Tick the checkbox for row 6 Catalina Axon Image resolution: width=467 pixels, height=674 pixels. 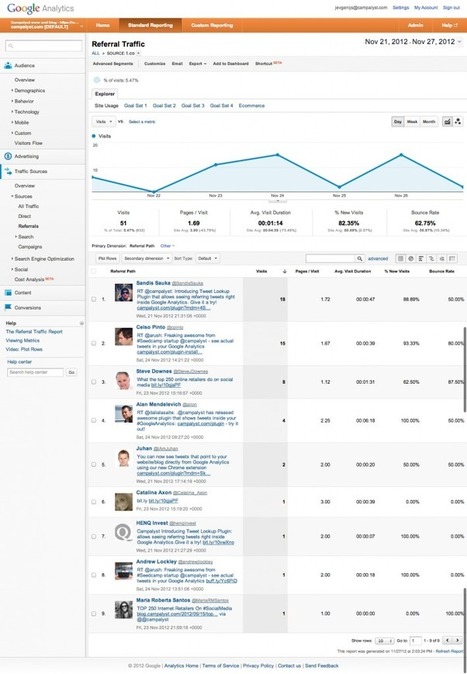pos(94,502)
